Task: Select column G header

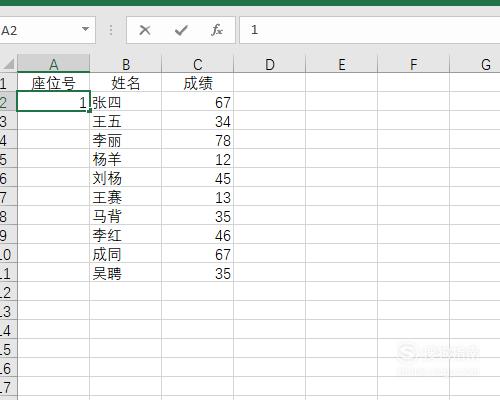Action: pos(475,63)
